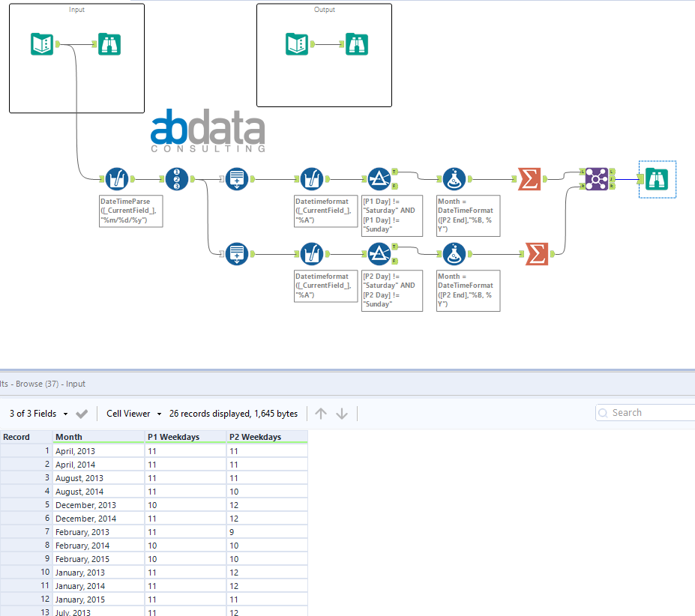Click the Output container title
This screenshot has width=695, height=616.
[325, 9]
